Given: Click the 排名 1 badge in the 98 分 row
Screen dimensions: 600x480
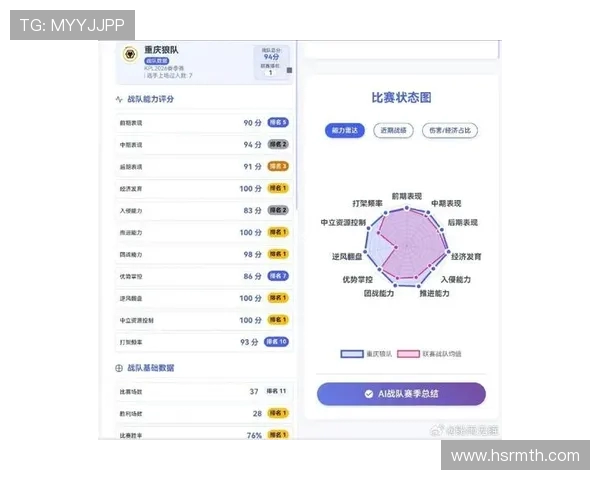Looking at the screenshot, I should [x=278, y=254].
